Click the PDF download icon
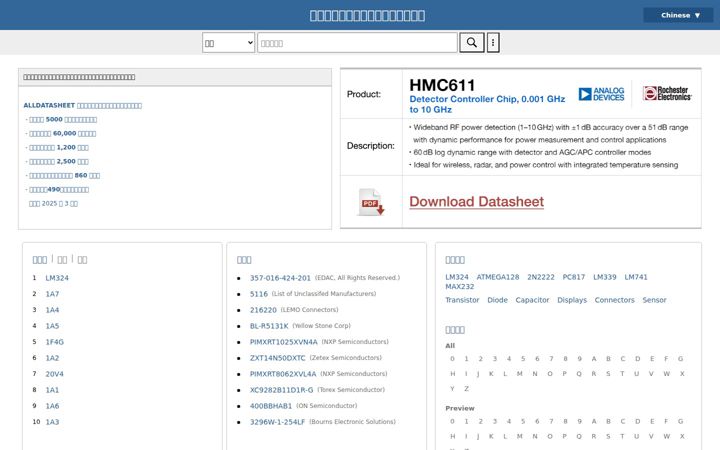This screenshot has height=450, width=720. [371, 202]
